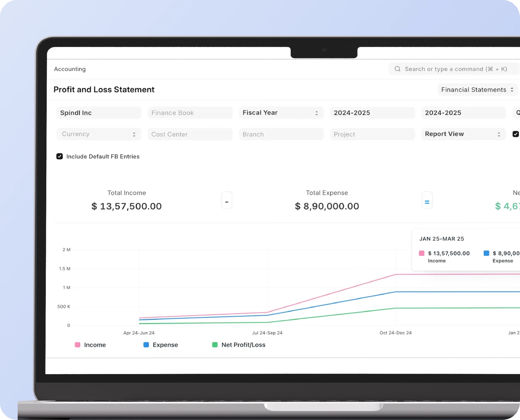Click the Cost Center input field

pos(190,134)
